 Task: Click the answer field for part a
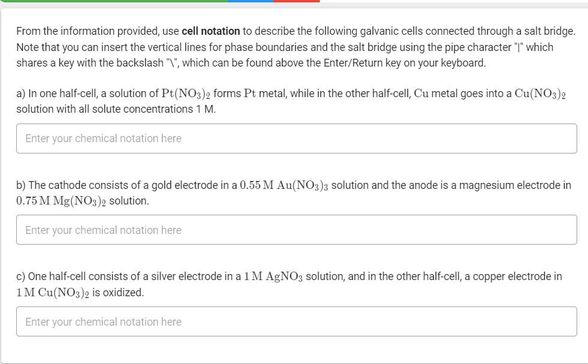click(x=296, y=139)
